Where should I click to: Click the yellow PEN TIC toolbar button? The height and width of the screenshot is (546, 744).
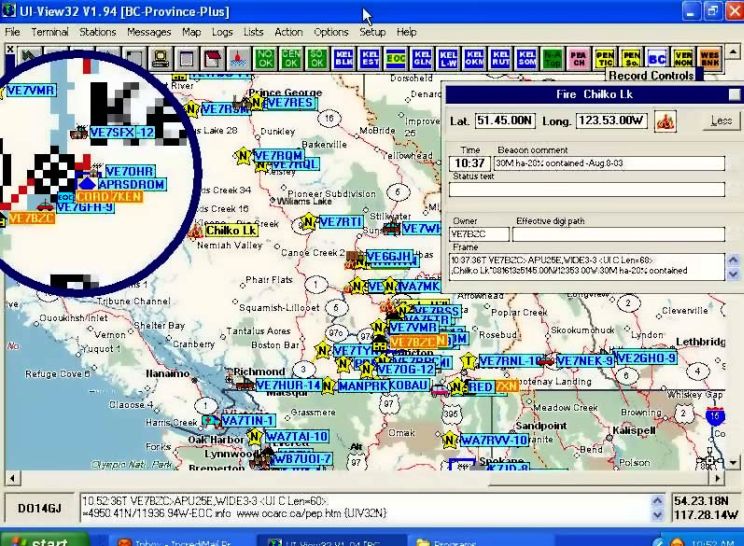[604, 59]
